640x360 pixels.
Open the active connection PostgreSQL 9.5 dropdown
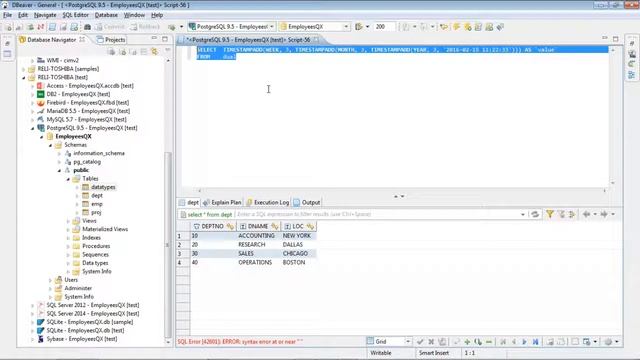pos(271,27)
